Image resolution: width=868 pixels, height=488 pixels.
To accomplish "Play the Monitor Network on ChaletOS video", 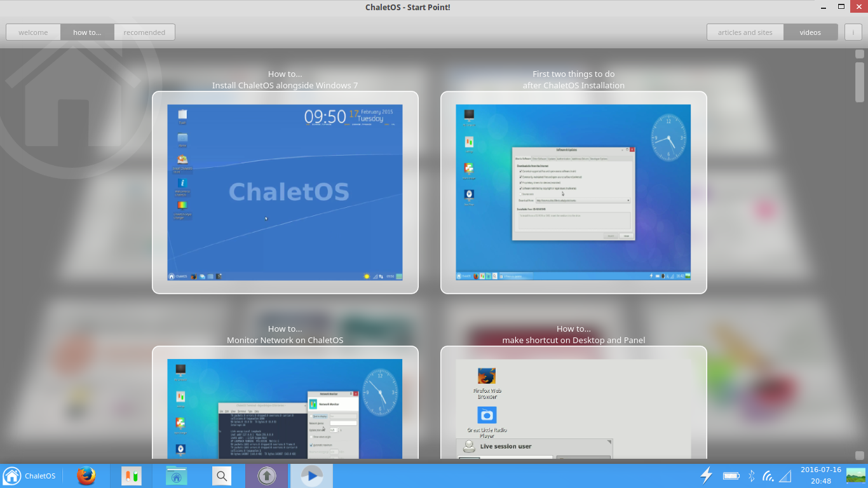I will [x=285, y=403].
